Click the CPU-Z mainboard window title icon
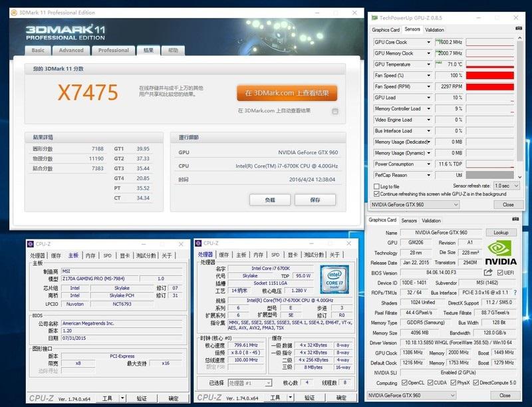Image resolution: width=532 pixels, height=407 pixels. click(x=31, y=244)
